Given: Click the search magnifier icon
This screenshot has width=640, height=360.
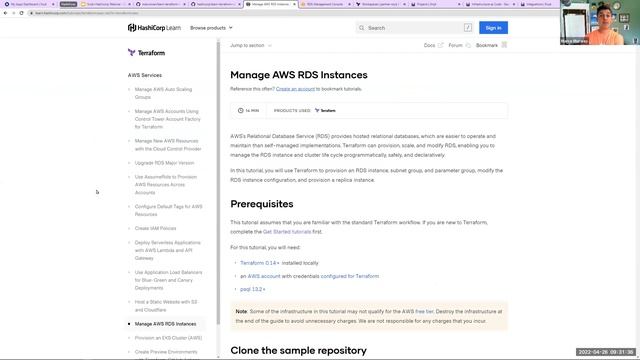Looking at the screenshot, I should pos(361,28).
